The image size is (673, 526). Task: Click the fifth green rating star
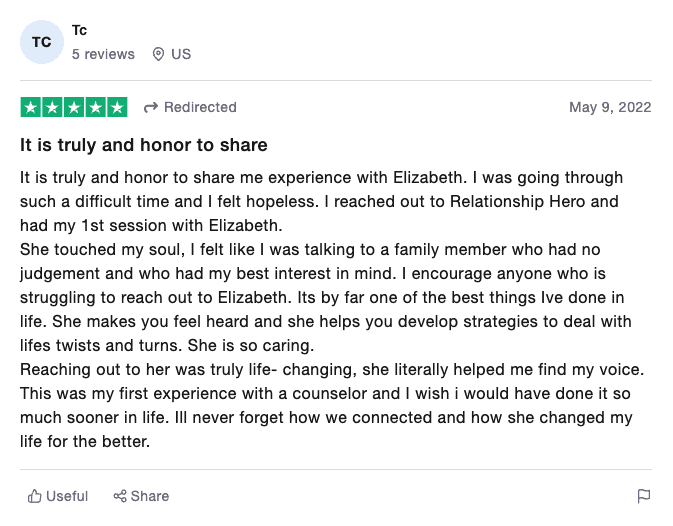click(x=117, y=107)
